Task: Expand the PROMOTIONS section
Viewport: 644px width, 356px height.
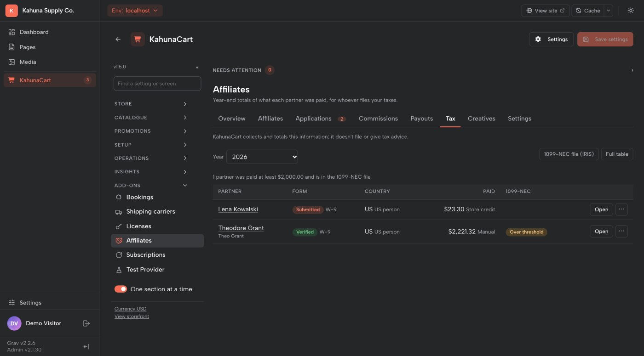Action: click(151, 131)
